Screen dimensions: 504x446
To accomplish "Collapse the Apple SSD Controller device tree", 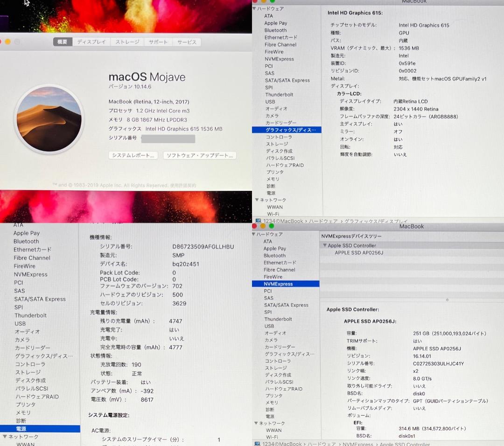I will (325, 245).
